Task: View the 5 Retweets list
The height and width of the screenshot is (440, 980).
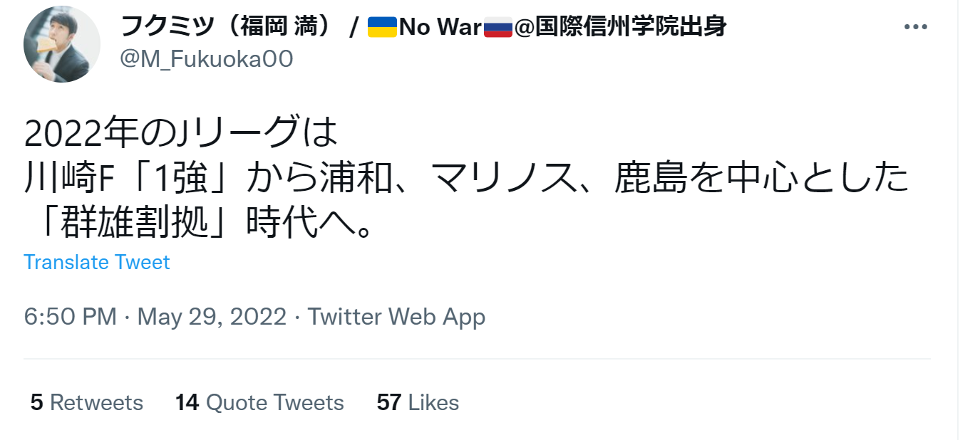Action: tap(87, 402)
